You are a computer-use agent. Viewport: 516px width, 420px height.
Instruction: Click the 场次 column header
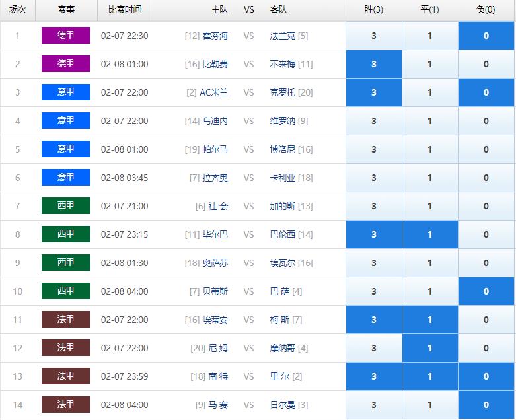click(x=17, y=9)
